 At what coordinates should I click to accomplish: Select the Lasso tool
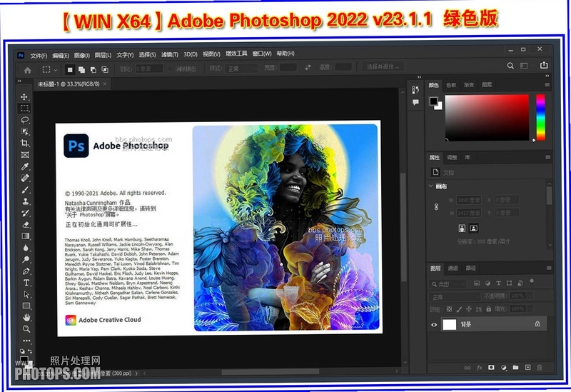(25, 120)
